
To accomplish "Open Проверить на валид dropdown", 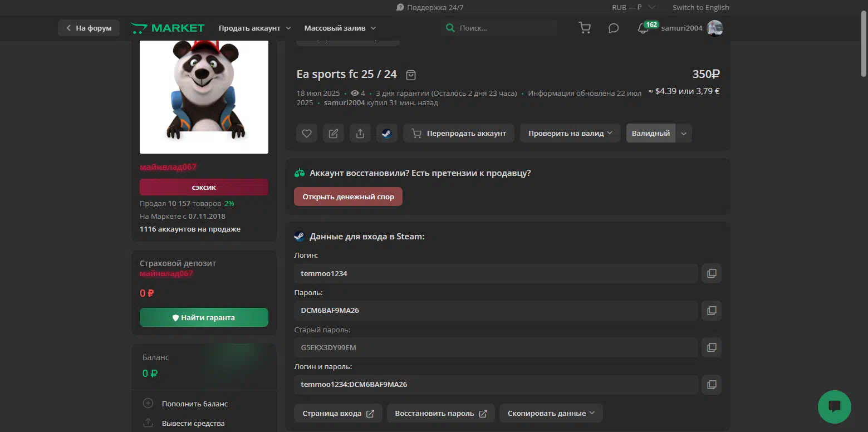I will (570, 134).
